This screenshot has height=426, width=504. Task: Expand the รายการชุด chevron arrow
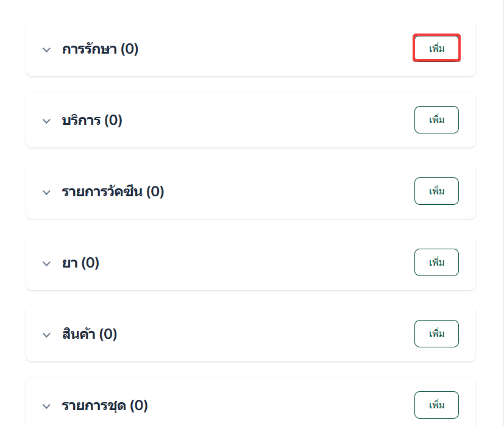pyautogui.click(x=46, y=406)
